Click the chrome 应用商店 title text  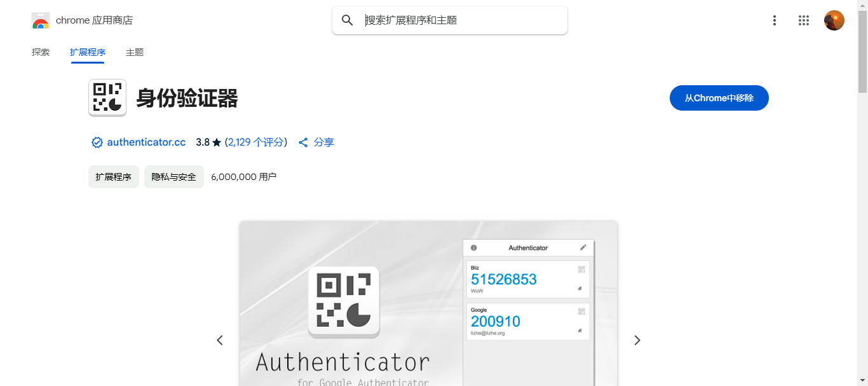pos(94,20)
